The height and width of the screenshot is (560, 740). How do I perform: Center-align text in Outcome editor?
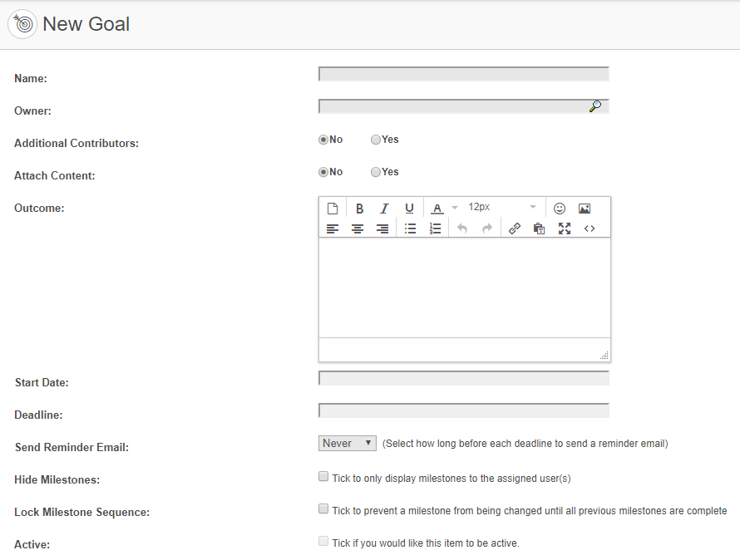point(358,228)
